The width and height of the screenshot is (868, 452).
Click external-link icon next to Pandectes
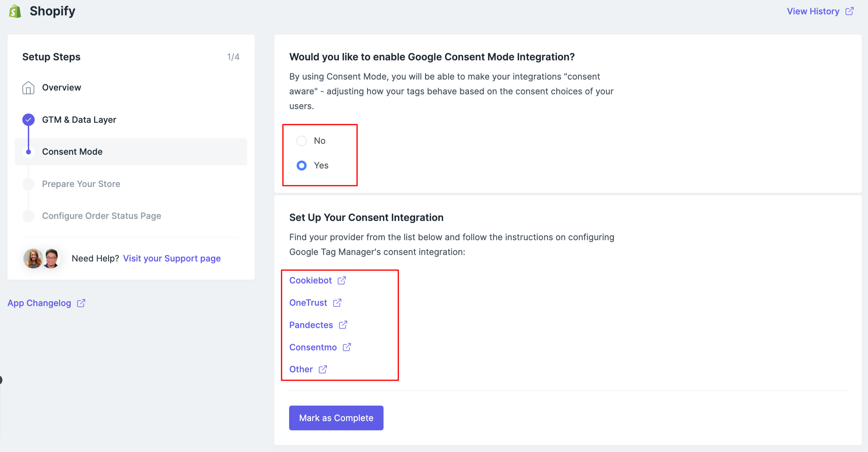pos(343,325)
